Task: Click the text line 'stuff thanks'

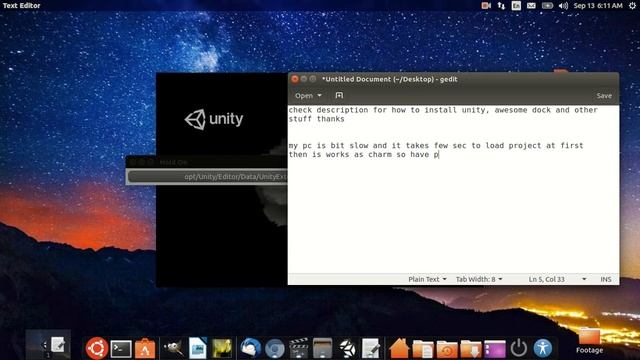Action: [x=316, y=119]
